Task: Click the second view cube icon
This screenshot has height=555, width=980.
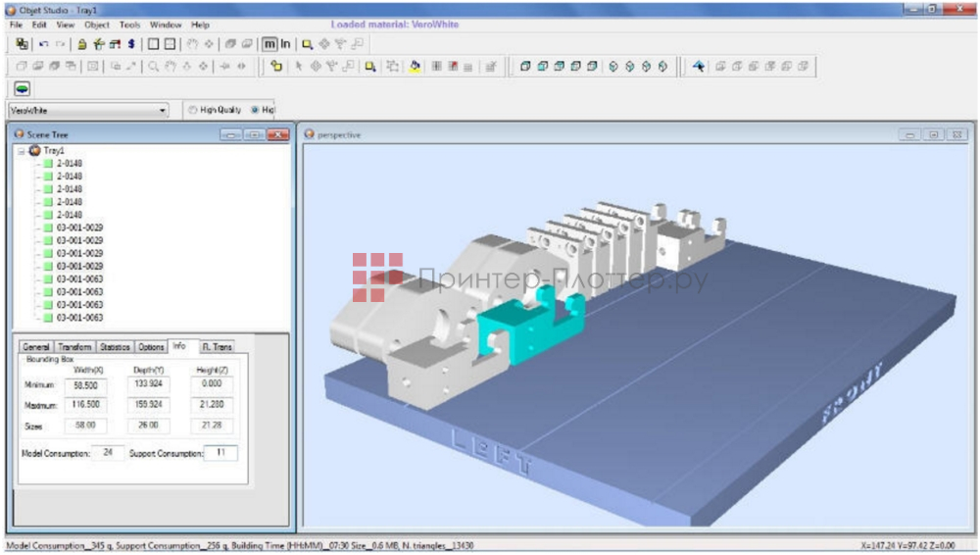Action: 543,67
